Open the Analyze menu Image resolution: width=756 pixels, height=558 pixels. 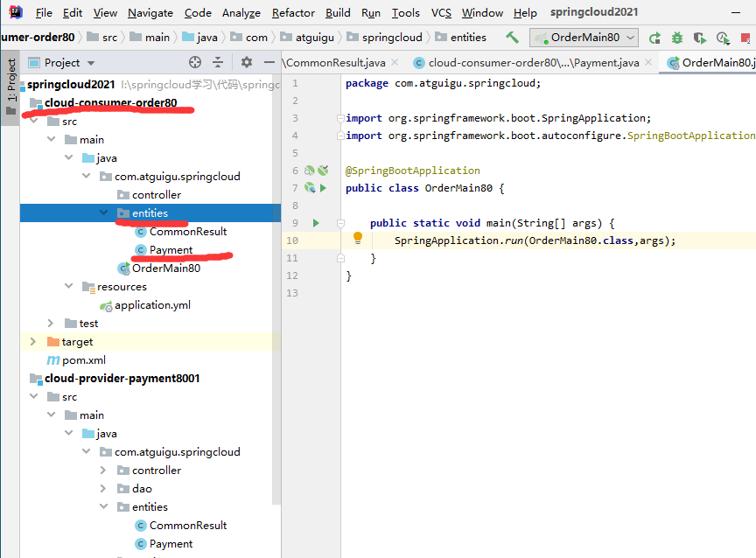coord(241,12)
